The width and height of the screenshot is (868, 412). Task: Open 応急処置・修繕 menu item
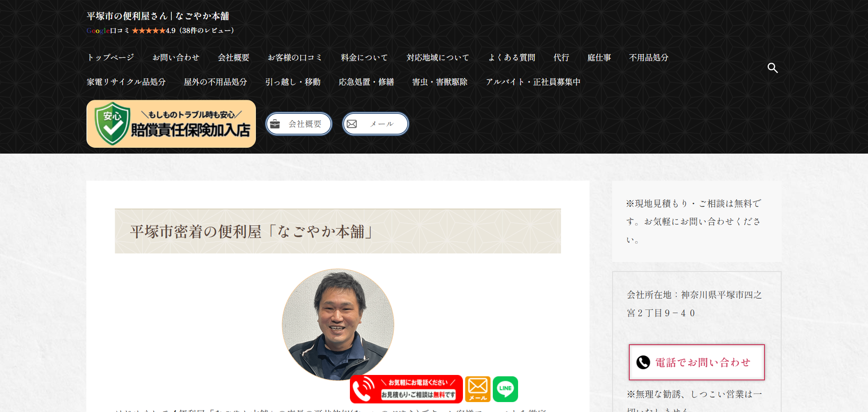(x=366, y=82)
